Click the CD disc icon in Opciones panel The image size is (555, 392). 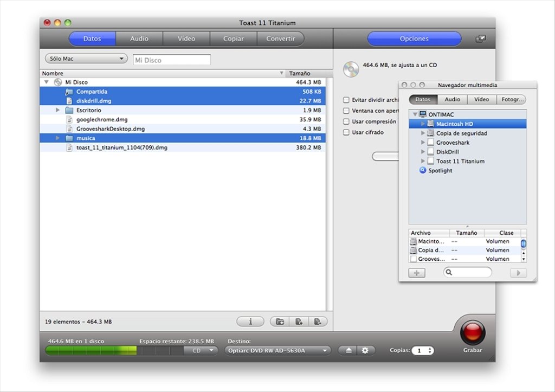coord(351,69)
